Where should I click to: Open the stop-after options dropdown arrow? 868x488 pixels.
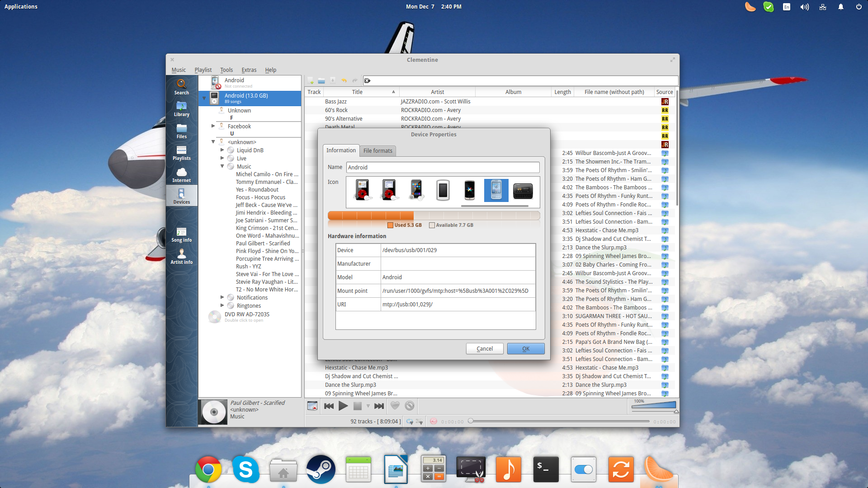point(368,406)
